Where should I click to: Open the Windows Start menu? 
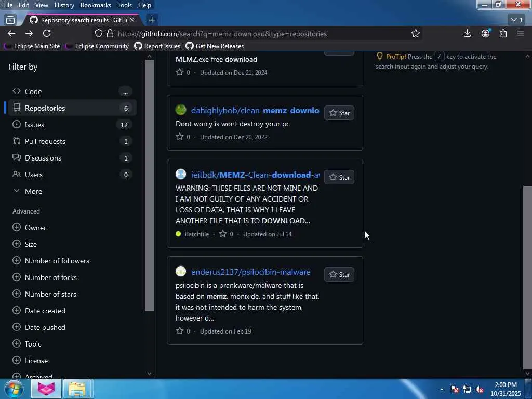[14, 389]
